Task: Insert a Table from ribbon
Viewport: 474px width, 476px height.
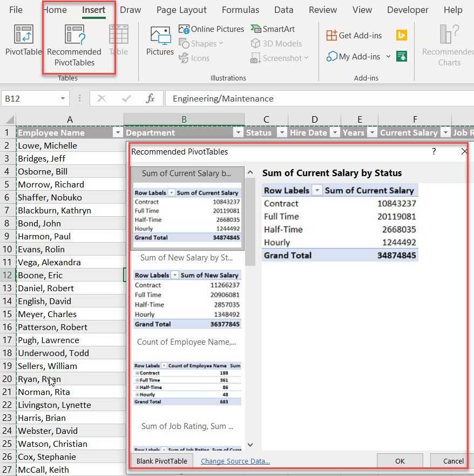Action: (x=119, y=41)
